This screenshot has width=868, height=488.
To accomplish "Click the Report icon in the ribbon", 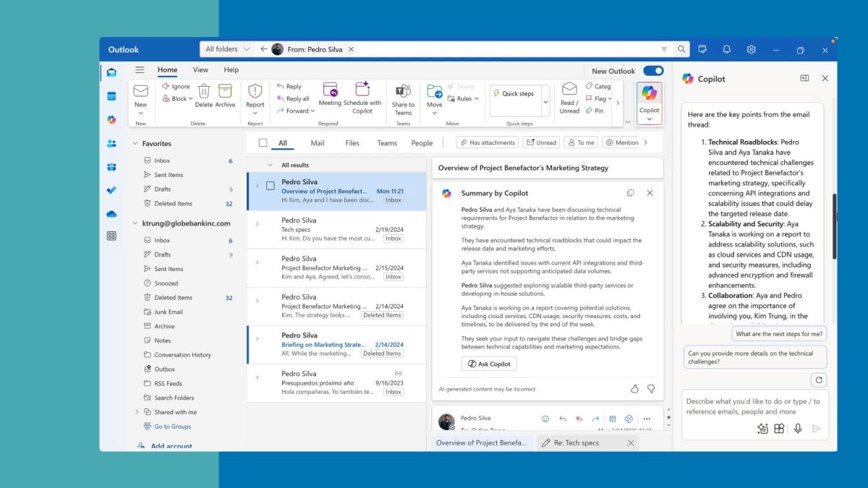I will coord(255,91).
